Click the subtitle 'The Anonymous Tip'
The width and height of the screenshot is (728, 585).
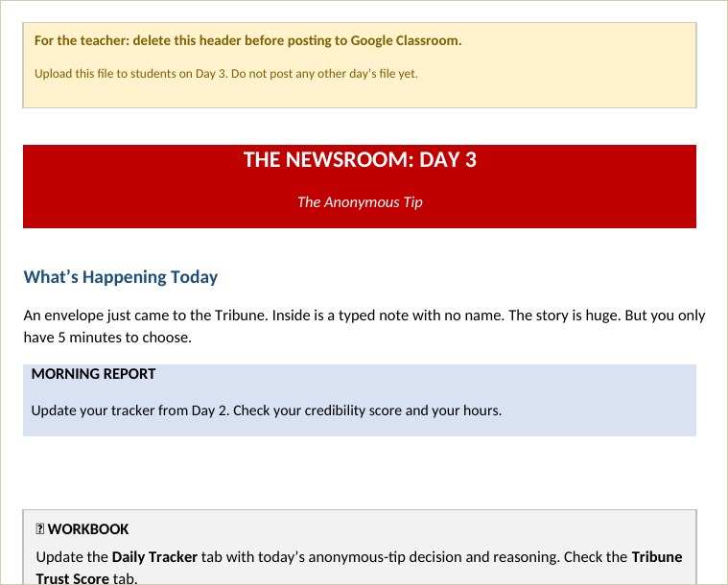click(360, 202)
